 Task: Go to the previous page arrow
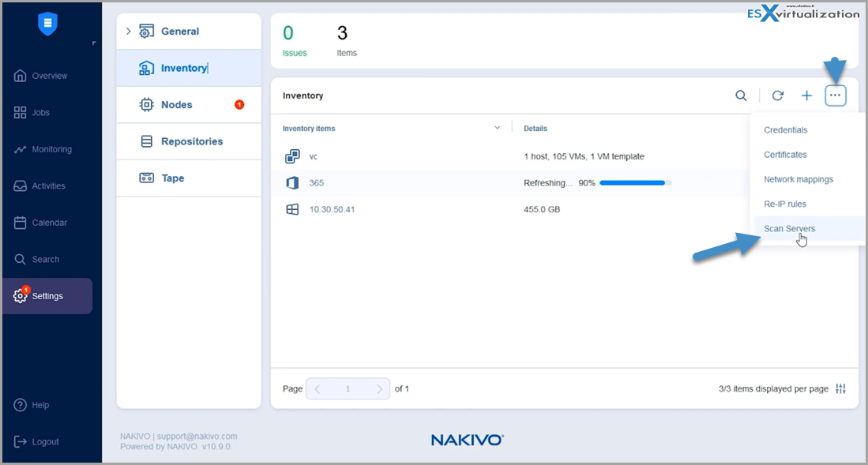[x=318, y=389]
